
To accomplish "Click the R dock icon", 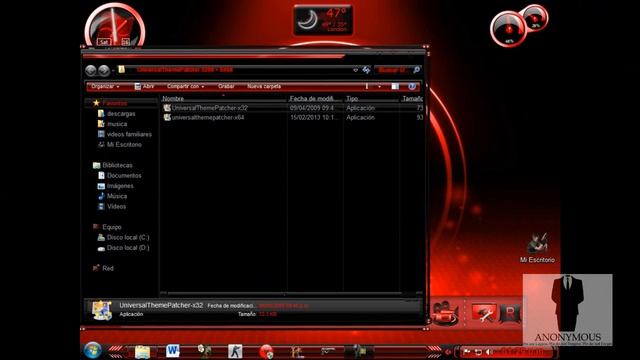I will coord(510,313).
